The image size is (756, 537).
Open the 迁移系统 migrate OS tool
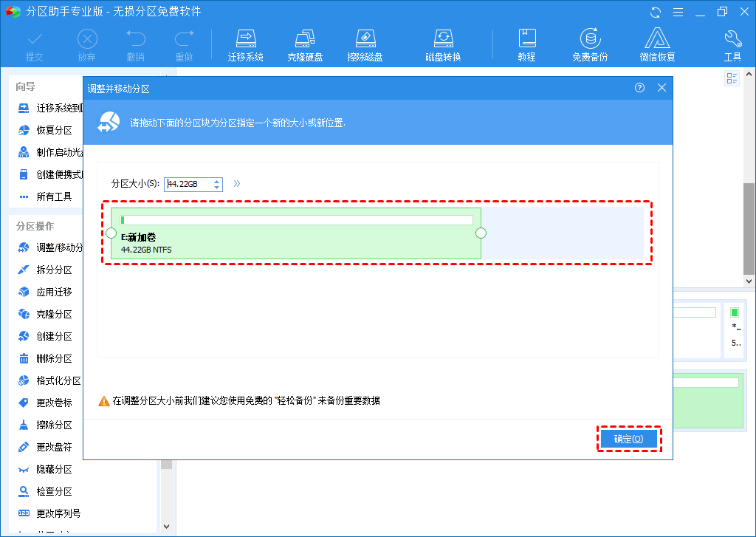pyautogui.click(x=245, y=47)
